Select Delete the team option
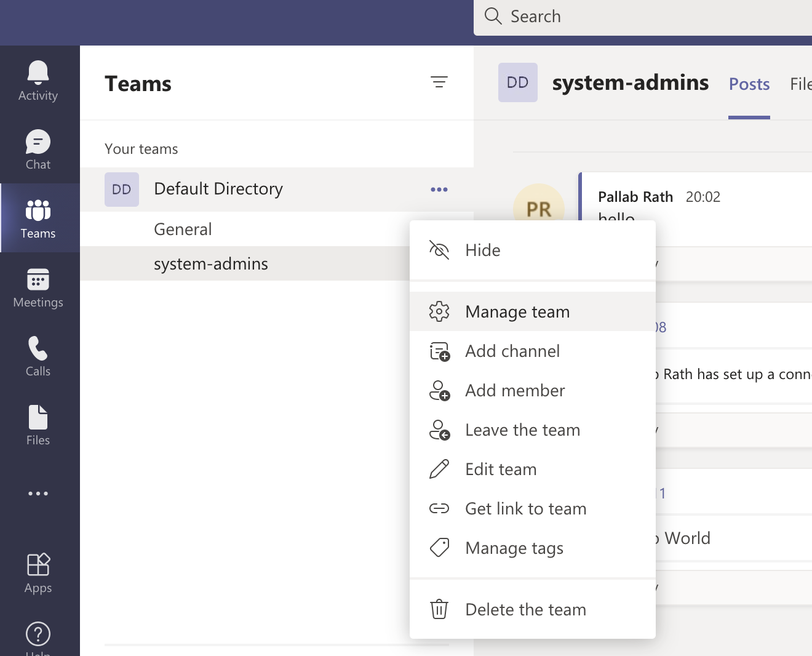 [x=533, y=609]
